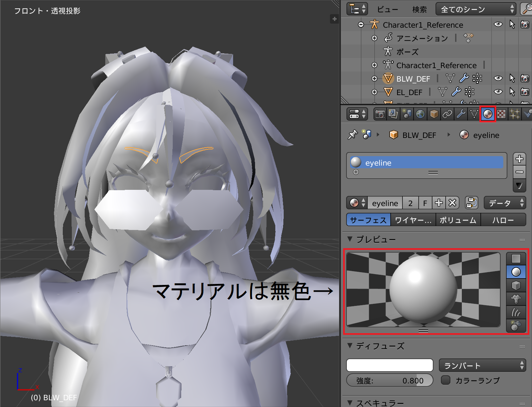Image resolution: width=532 pixels, height=407 pixels.
Task: Toggle visibility eye for BLW_DEF
Action: (x=498, y=78)
